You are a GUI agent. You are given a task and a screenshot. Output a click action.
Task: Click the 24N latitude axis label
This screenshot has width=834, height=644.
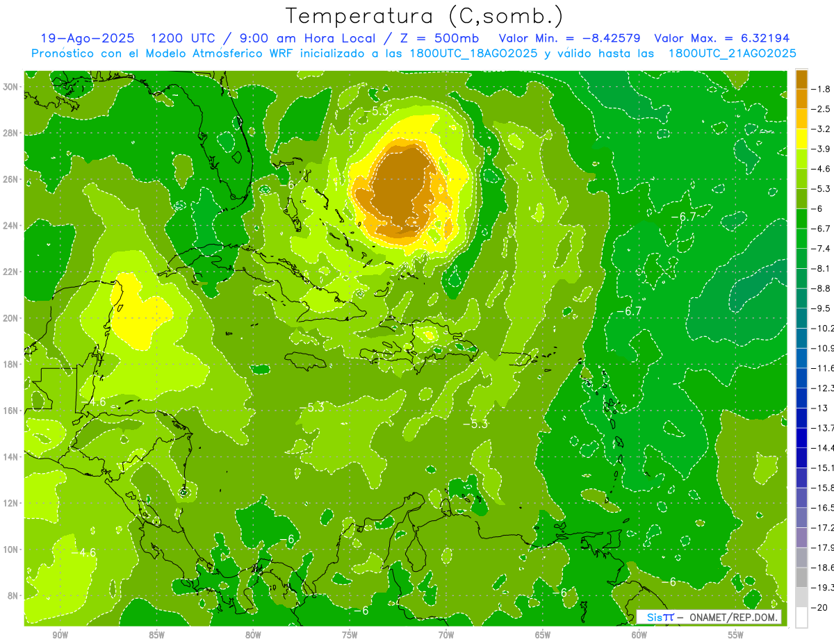coord(12,226)
